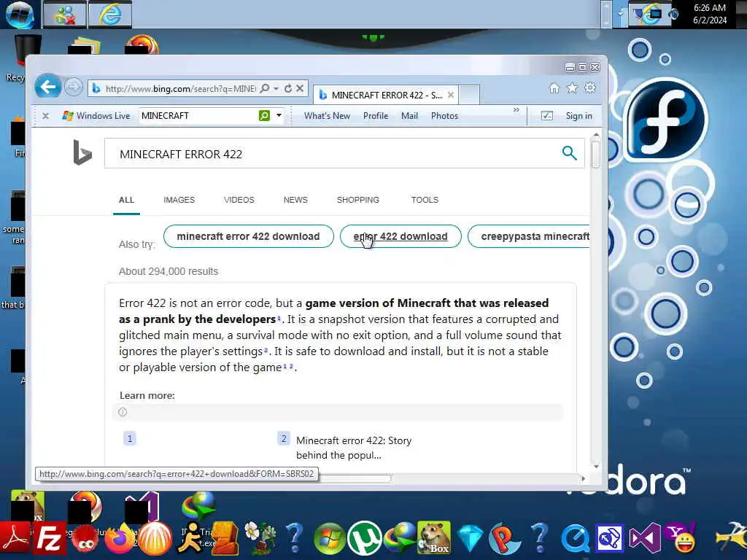Switch to the NEWS tab
747x560 pixels.
[x=295, y=200]
